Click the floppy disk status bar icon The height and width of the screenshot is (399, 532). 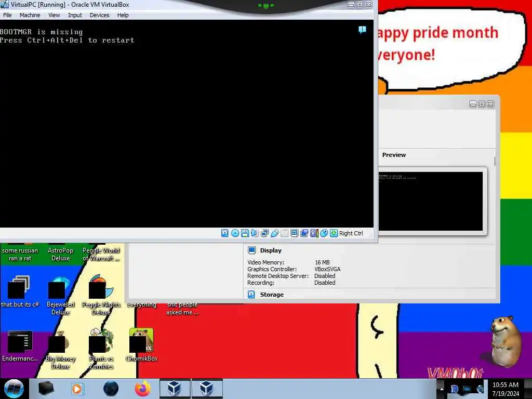(x=245, y=233)
